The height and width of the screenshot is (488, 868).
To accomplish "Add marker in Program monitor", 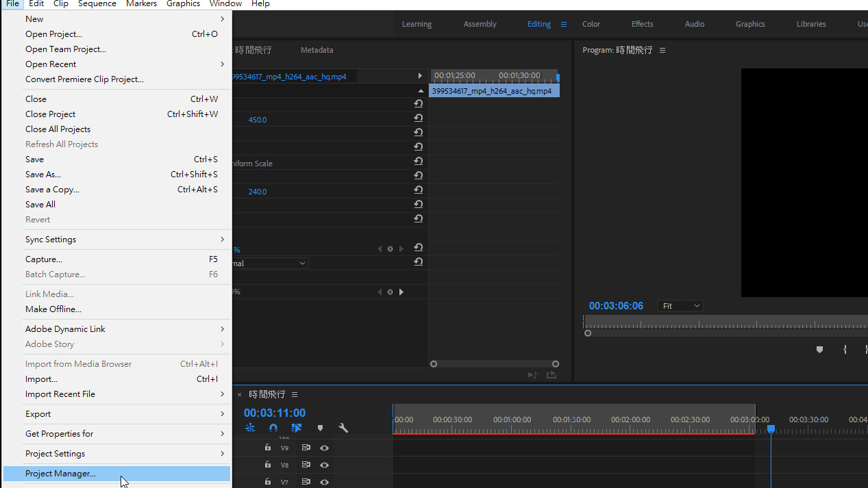I will coord(819,350).
